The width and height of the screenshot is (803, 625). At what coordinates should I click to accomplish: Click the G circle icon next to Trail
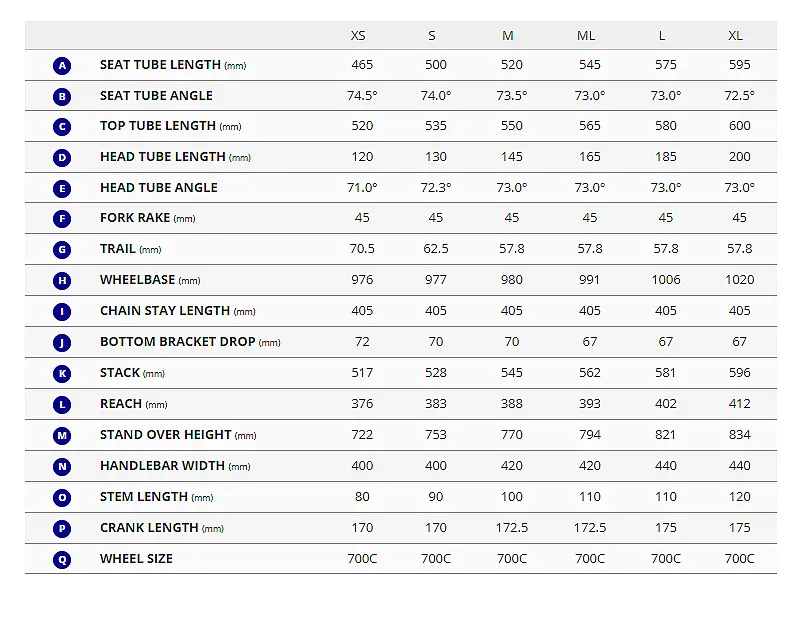click(x=62, y=250)
